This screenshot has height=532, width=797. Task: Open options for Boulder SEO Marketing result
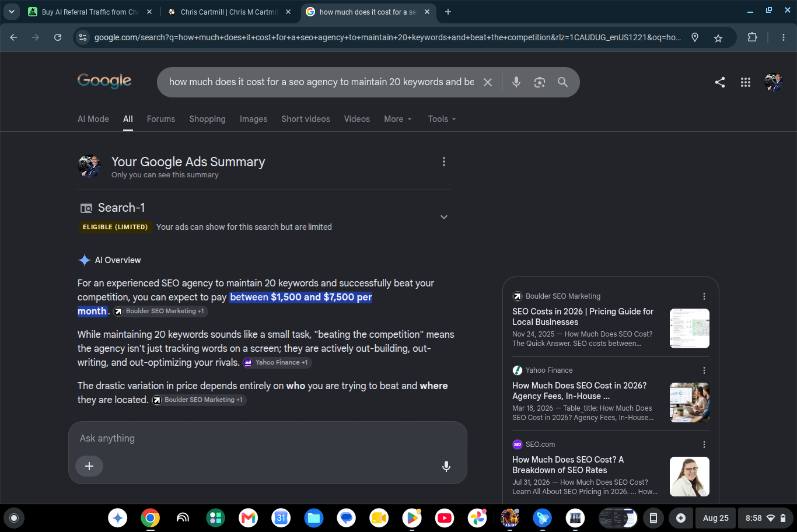click(704, 296)
